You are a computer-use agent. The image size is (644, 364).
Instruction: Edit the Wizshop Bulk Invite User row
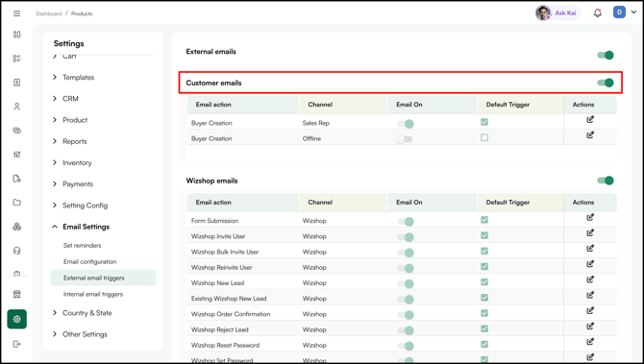[x=590, y=249]
